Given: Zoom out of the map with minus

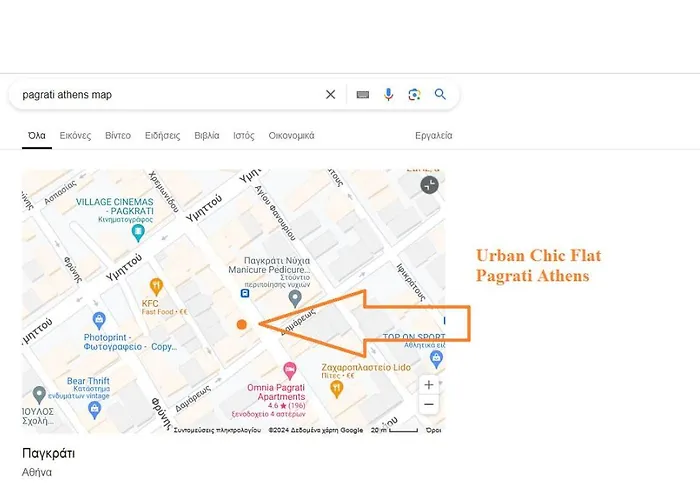Looking at the screenshot, I should [429, 404].
